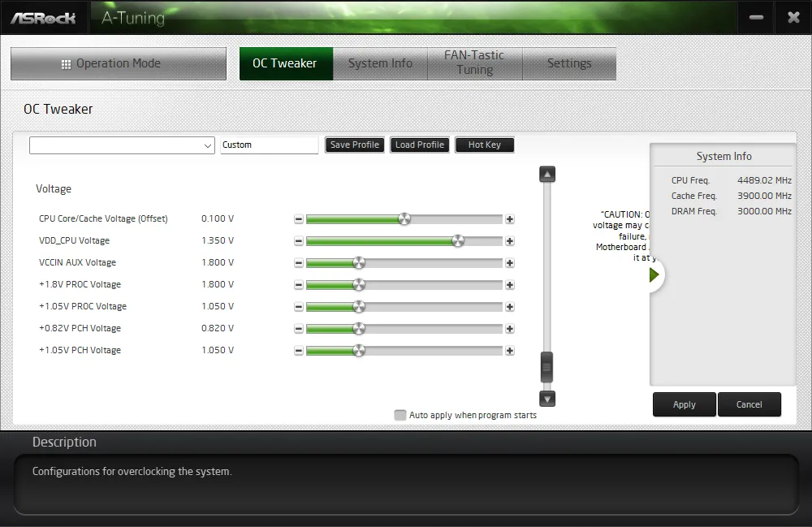This screenshot has width=812, height=527.
Task: Increase +1.05V PCH Voltage with plus icon
Action: coord(510,351)
